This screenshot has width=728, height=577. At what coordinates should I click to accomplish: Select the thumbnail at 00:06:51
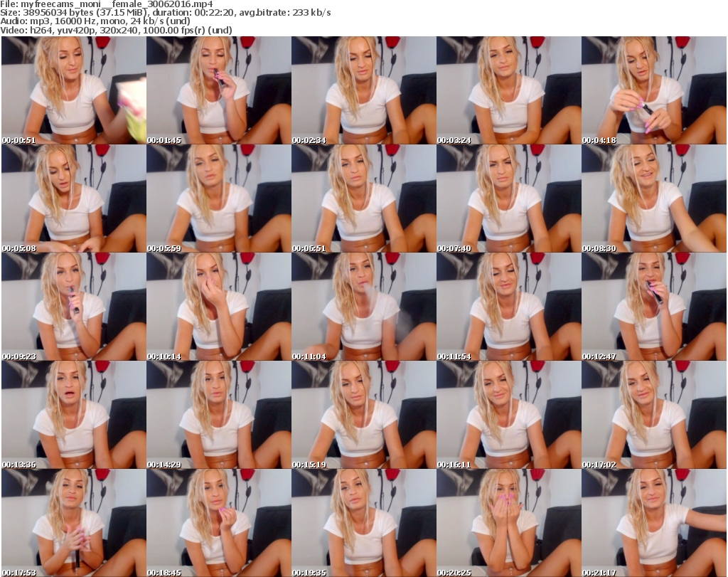[363, 198]
